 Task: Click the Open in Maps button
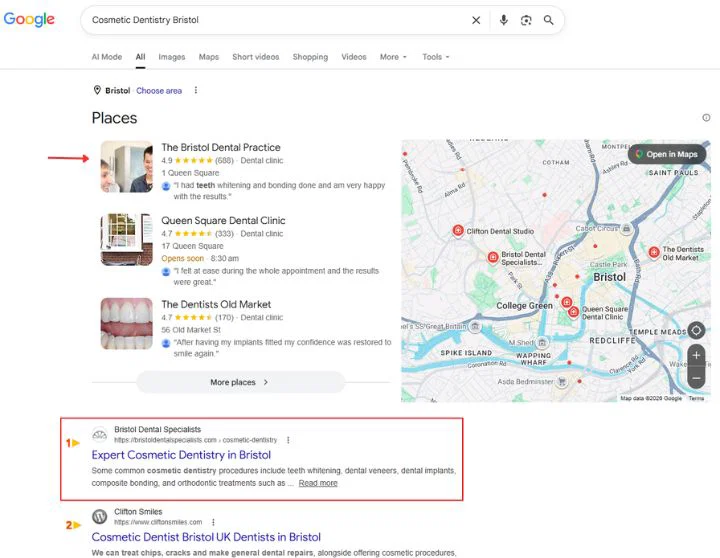[667, 154]
